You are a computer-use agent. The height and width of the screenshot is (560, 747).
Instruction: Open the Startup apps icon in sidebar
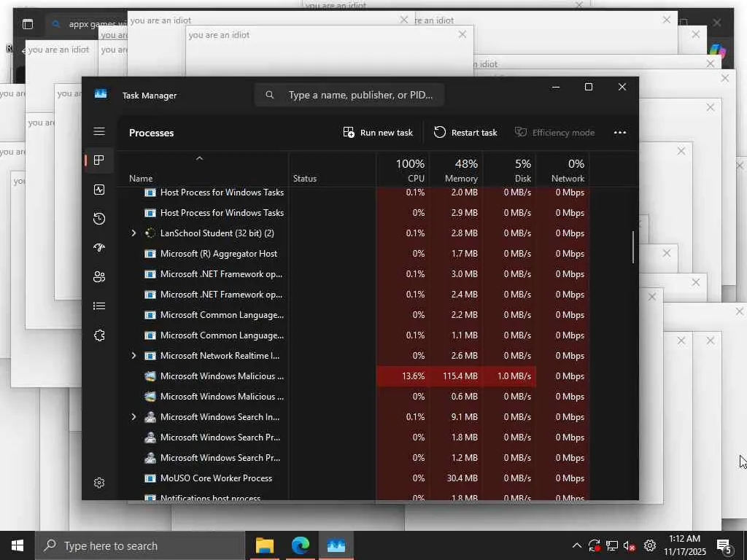(99, 248)
